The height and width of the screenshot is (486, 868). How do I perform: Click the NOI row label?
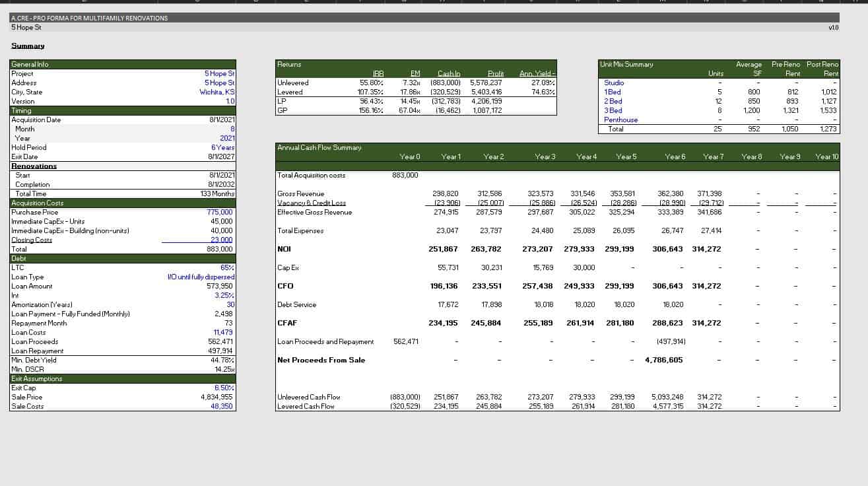click(283, 248)
